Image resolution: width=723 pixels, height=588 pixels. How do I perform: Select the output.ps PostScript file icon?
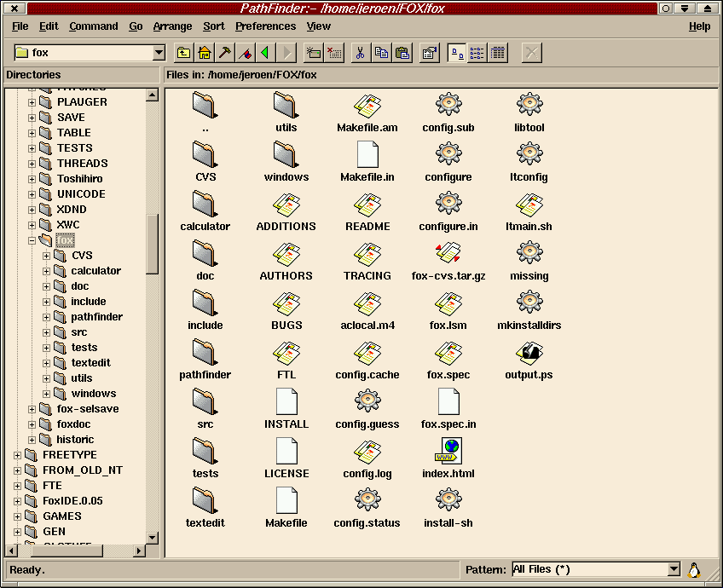tap(529, 352)
